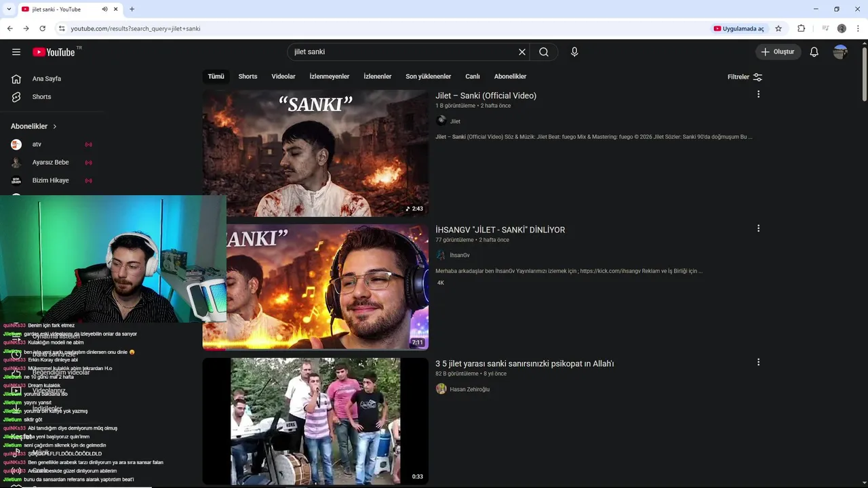Open the İhsanGv channel avatar
868x488 pixels.
pyautogui.click(x=441, y=255)
